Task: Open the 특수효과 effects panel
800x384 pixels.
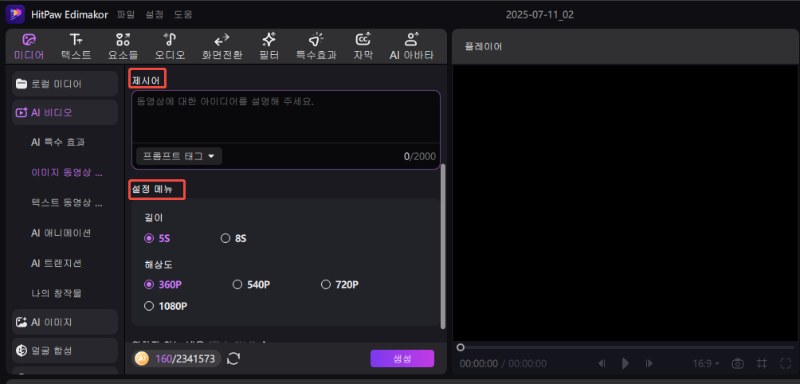Action: tap(316, 47)
